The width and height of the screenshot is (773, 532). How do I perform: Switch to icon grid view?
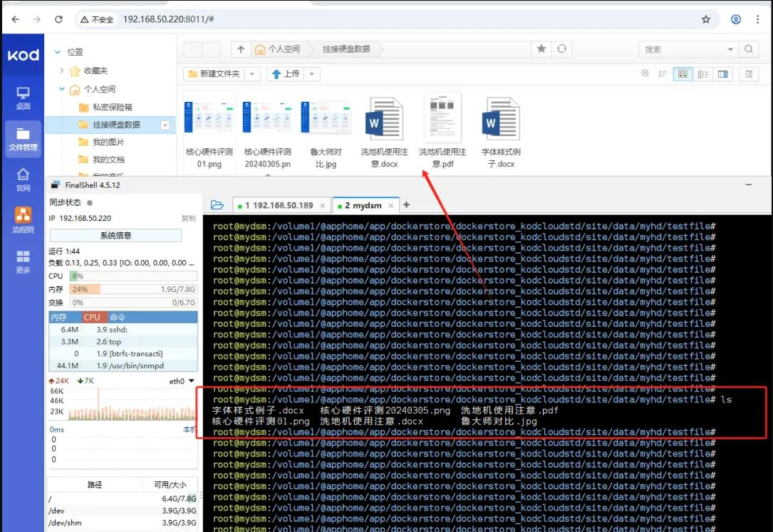click(x=683, y=74)
